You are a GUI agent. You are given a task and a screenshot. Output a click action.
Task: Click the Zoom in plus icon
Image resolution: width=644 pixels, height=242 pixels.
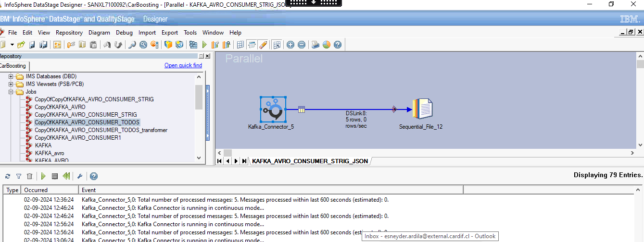[290, 45]
